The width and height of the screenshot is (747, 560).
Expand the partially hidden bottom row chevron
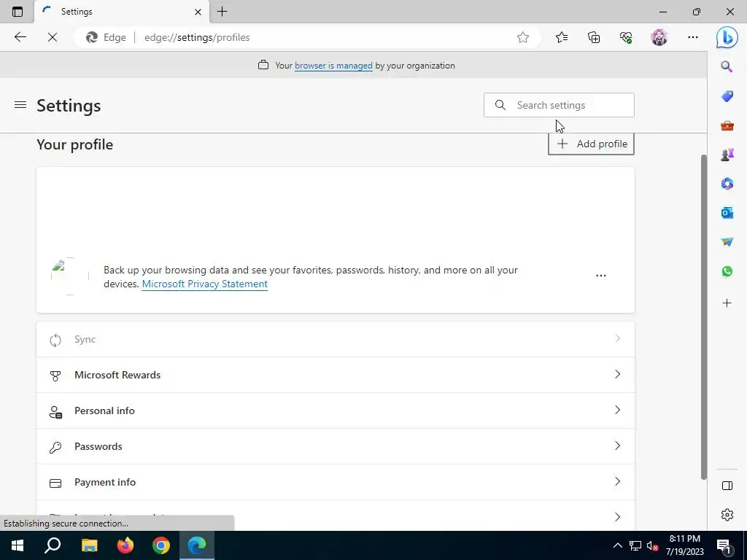coord(617,517)
